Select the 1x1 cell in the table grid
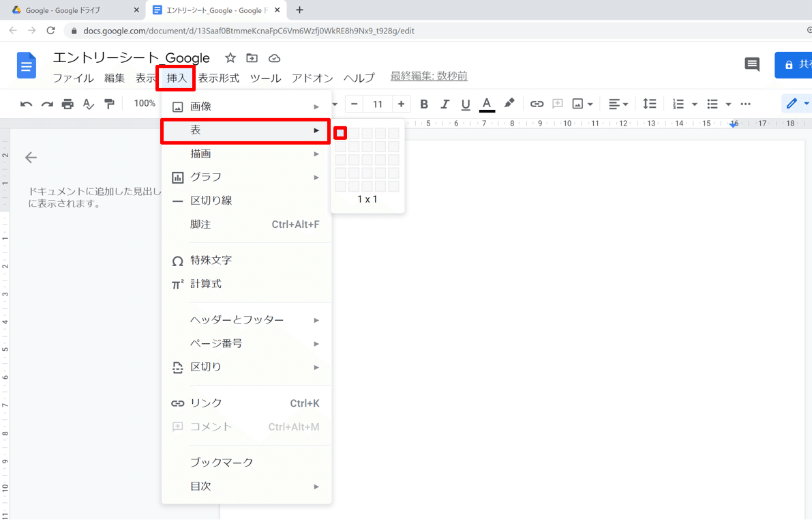This screenshot has width=812, height=520. [x=340, y=133]
